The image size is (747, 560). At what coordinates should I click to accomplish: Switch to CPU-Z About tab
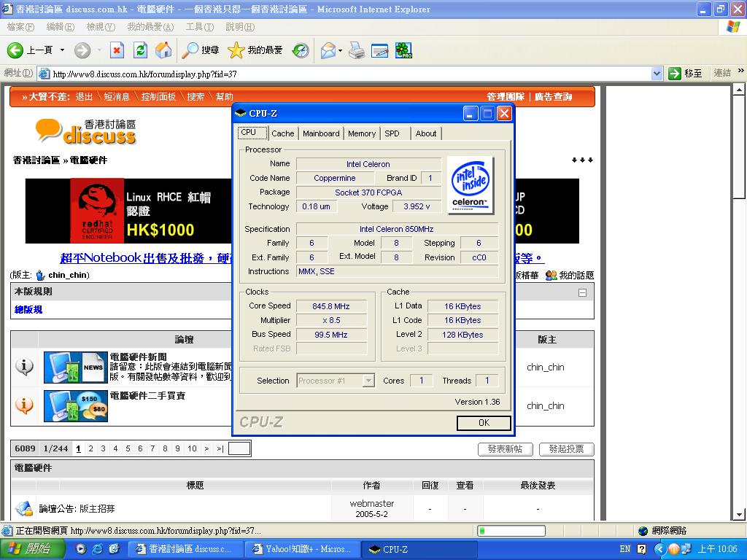point(426,134)
